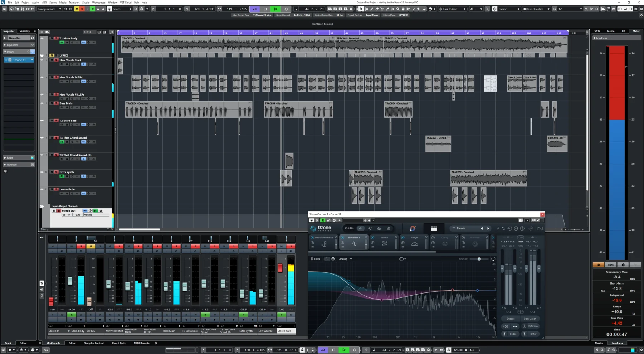
Task: Open loudness meter settings gear
Action: coord(623,265)
